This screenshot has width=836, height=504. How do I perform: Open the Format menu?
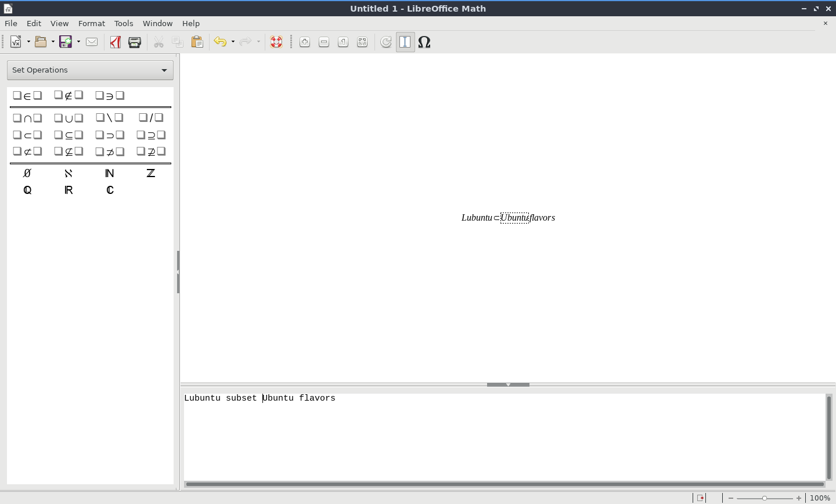point(92,23)
